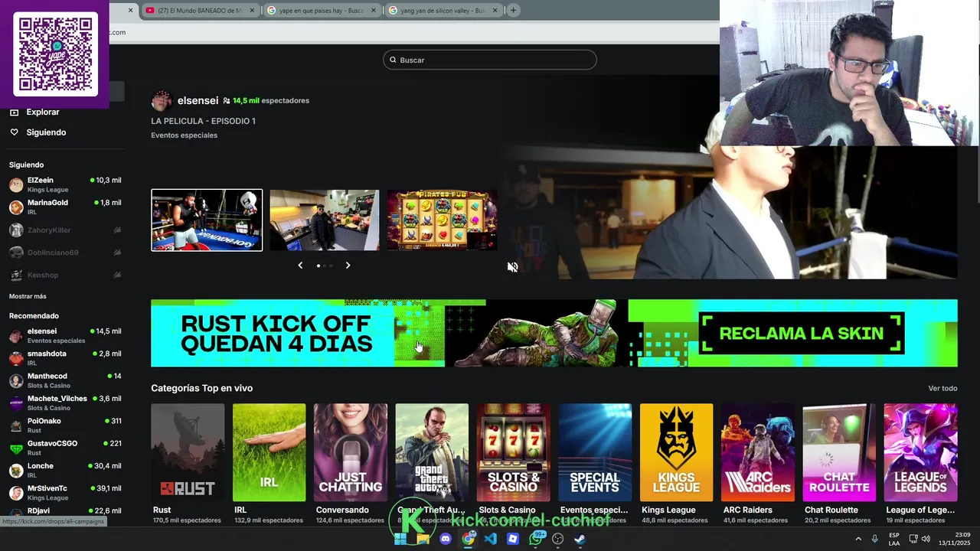Open the Kings League category card
The image size is (980, 551).
point(676,452)
